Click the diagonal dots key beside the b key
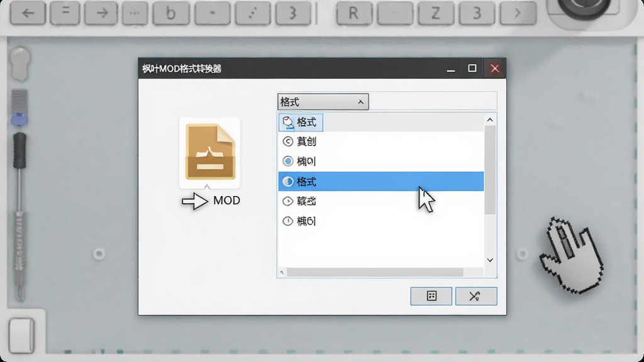Image resolution: width=644 pixels, height=362 pixels. tap(253, 13)
